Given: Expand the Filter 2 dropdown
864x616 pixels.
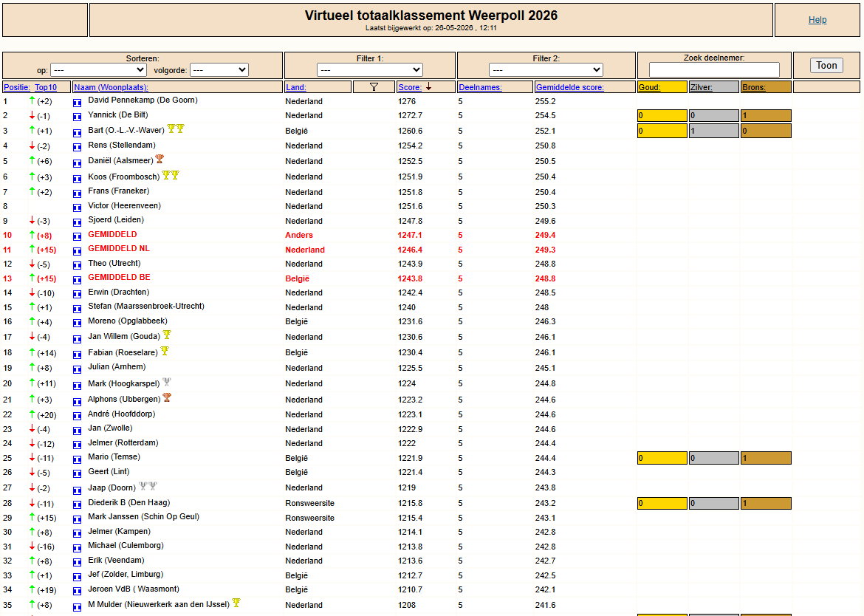Looking at the screenshot, I should [546, 70].
